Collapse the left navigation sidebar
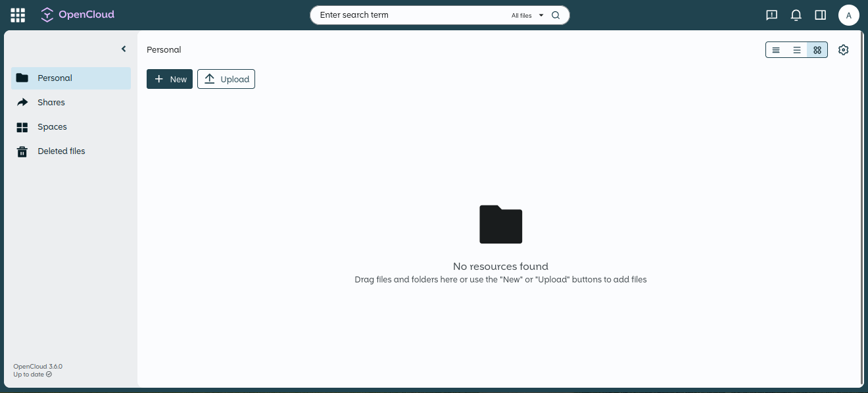The image size is (868, 393). click(124, 49)
